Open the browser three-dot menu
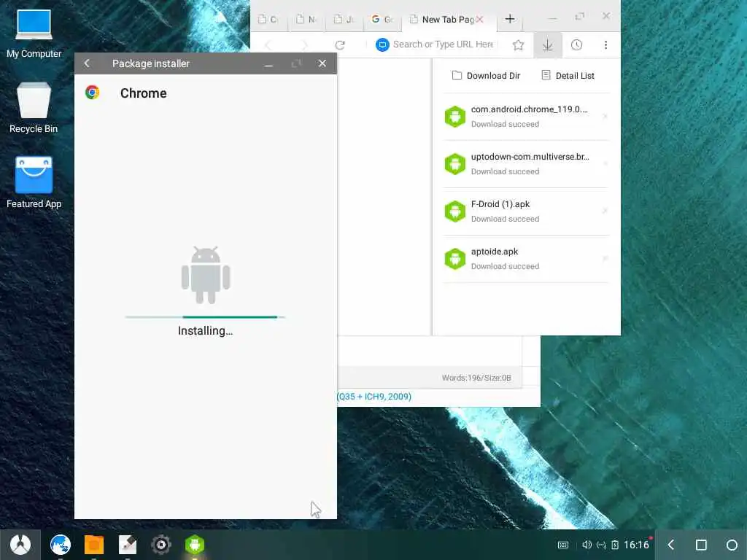 (605, 44)
